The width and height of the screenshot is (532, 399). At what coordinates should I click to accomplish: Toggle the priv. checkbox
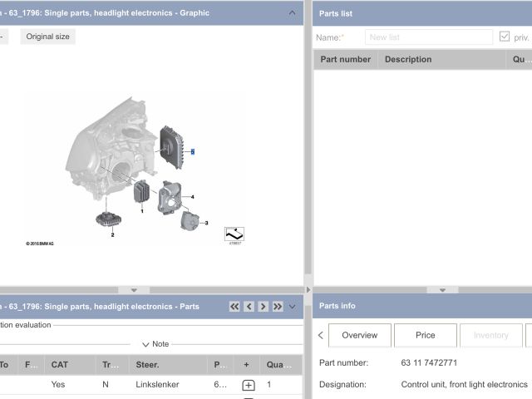pyautogui.click(x=505, y=37)
